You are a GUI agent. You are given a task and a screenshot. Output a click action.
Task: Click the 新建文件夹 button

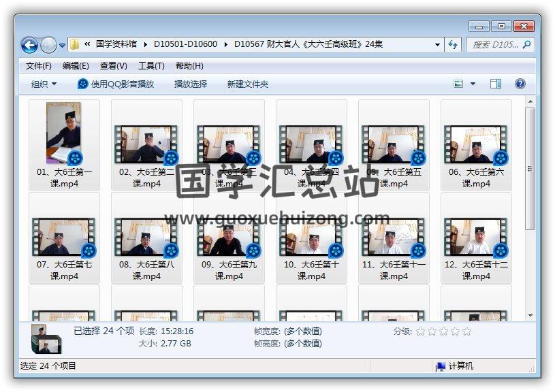tap(248, 84)
